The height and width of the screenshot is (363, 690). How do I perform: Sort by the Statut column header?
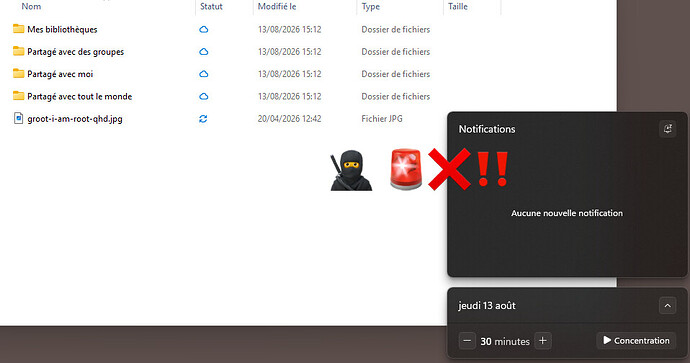pyautogui.click(x=211, y=7)
